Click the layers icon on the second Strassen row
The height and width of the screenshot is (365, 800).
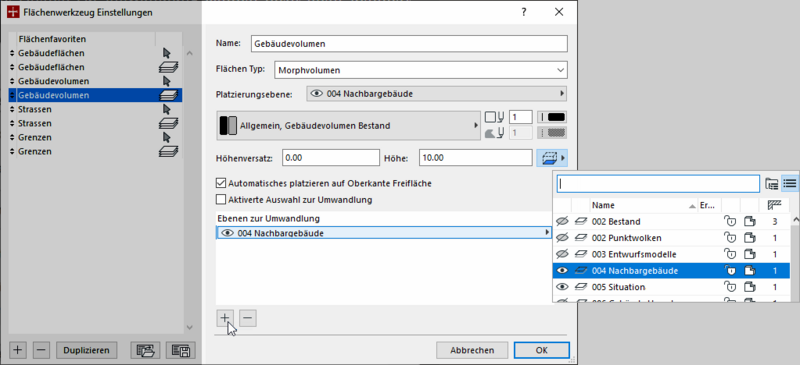(168, 123)
